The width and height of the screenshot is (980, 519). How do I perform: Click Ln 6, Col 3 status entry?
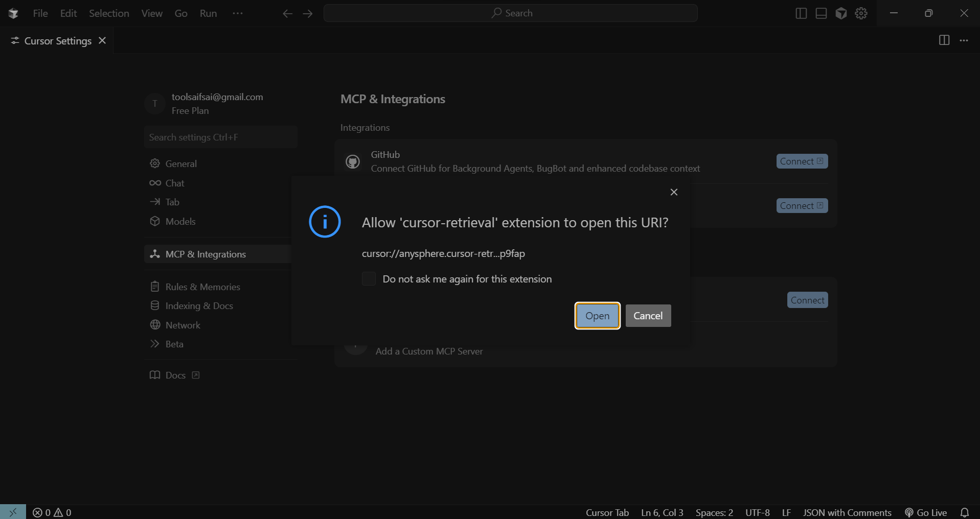click(x=662, y=512)
